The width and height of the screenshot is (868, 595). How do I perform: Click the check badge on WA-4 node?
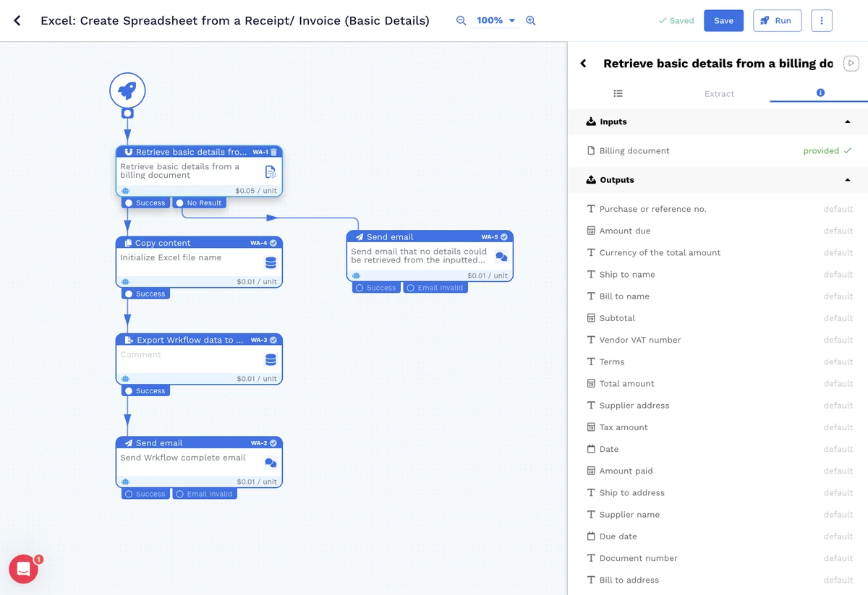(273, 243)
